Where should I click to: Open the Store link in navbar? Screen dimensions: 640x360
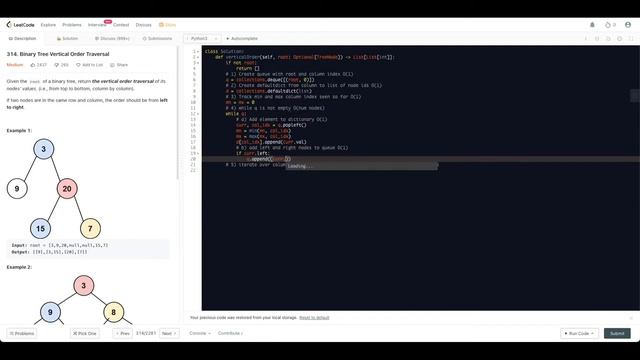(x=167, y=25)
